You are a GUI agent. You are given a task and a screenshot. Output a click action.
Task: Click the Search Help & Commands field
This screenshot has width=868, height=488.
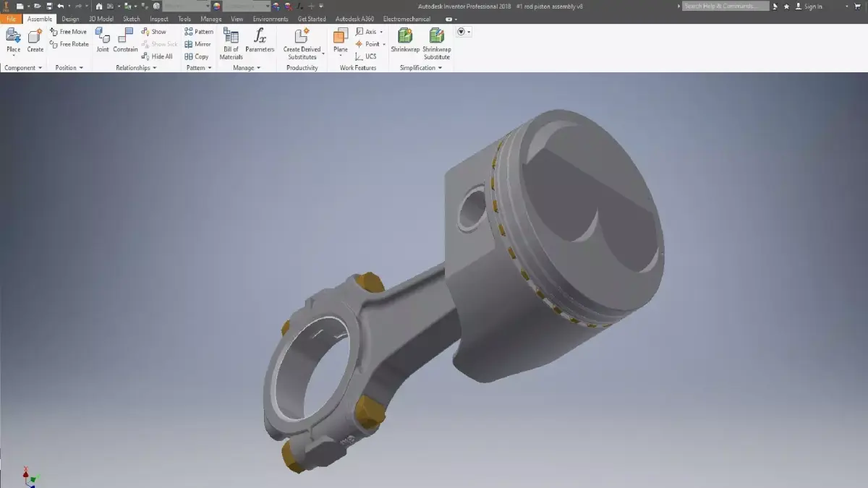click(x=726, y=7)
